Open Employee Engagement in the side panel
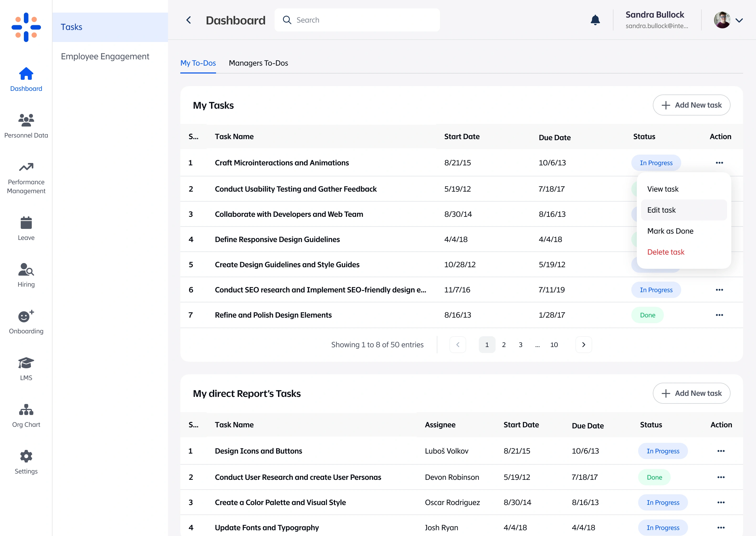Image resolution: width=756 pixels, height=536 pixels. [x=105, y=56]
